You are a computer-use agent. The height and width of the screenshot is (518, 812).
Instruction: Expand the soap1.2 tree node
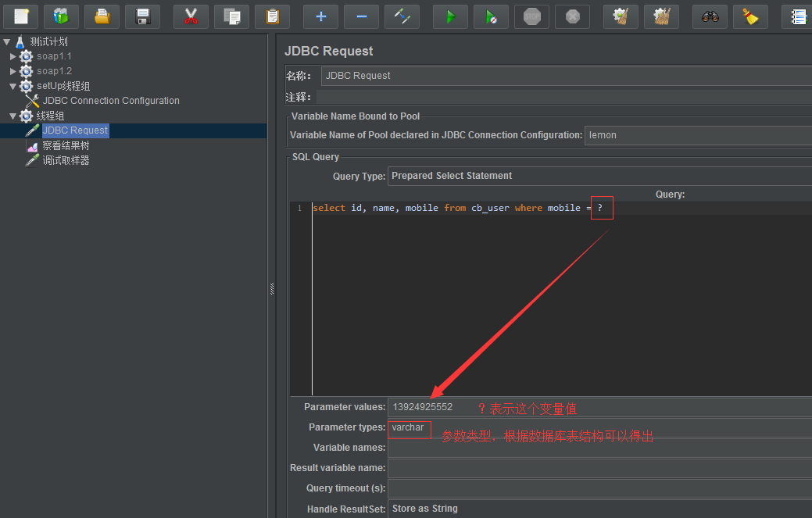[13, 71]
